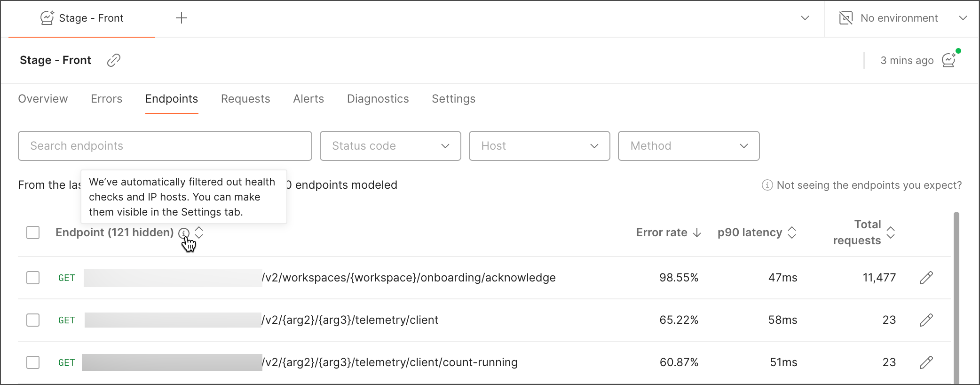Click the 3 mins ago timestamp
Image resolution: width=980 pixels, height=385 pixels.
[907, 60]
